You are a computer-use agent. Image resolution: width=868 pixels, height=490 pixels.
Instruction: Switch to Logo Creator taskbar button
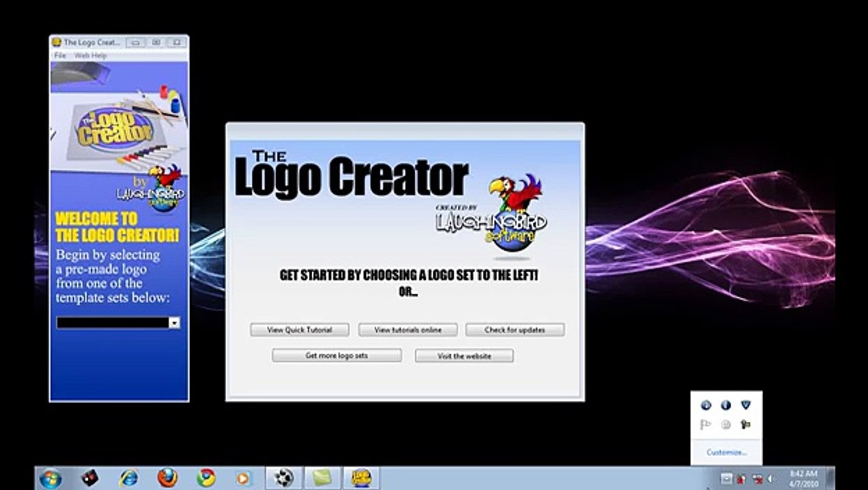pos(361,478)
